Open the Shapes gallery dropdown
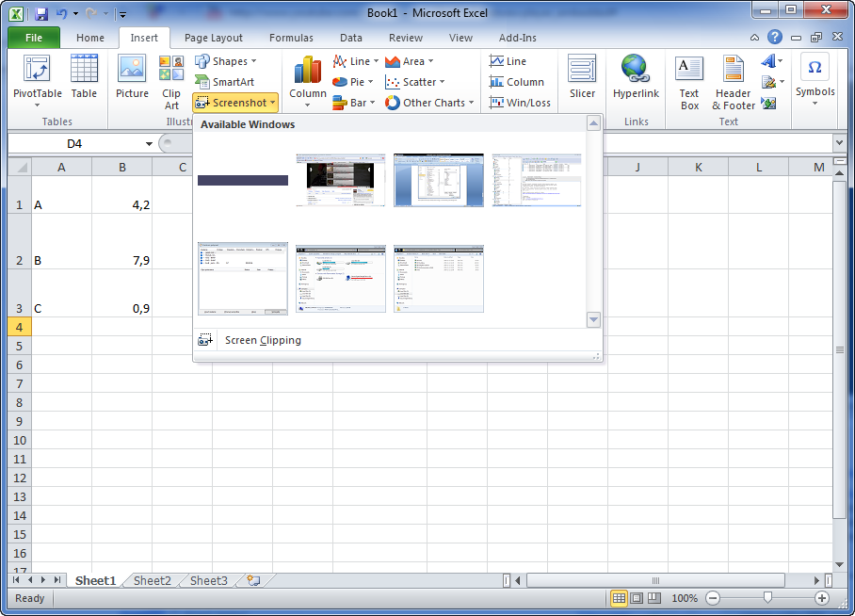Viewport: 855px width, 616px height. 226,61
